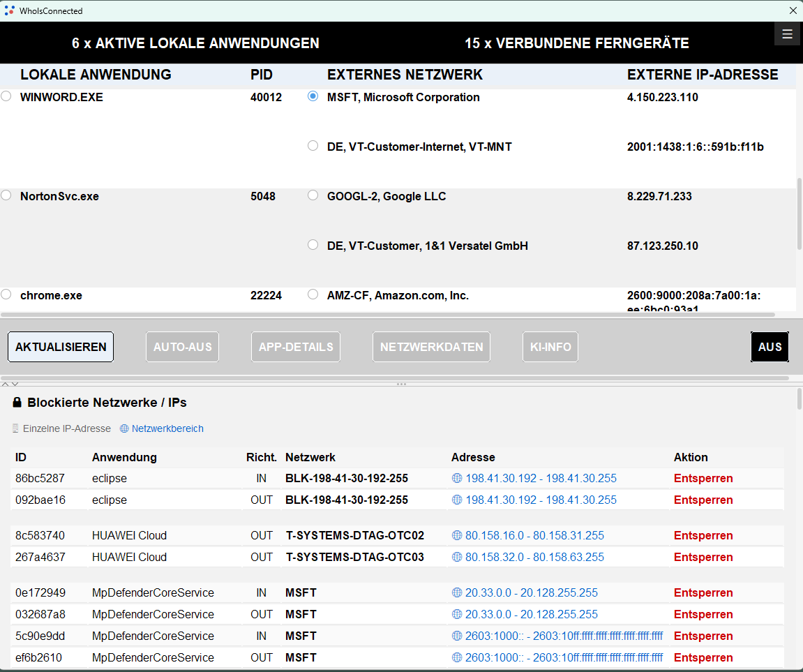Click globe icon in row 86bc5287
This screenshot has height=672, width=803.
pyautogui.click(x=457, y=478)
